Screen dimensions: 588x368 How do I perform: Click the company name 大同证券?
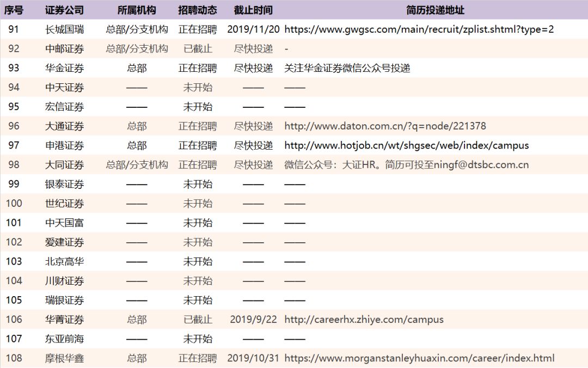(x=64, y=165)
